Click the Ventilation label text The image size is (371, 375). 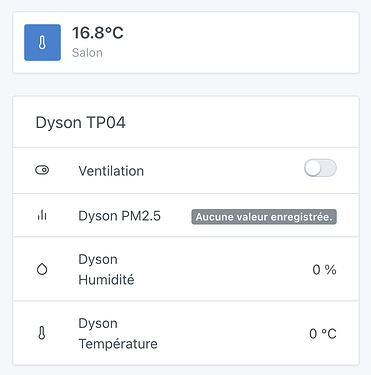[111, 171]
